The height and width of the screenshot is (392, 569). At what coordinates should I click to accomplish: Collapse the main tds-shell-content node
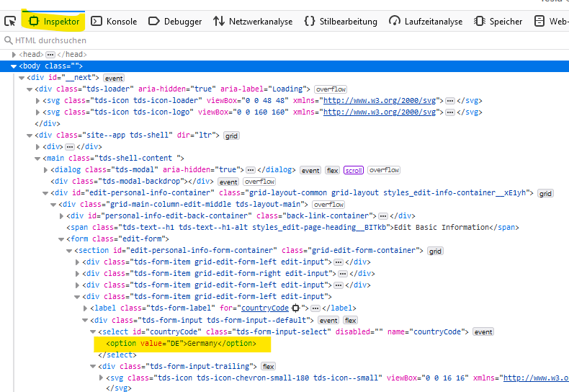click(x=37, y=159)
